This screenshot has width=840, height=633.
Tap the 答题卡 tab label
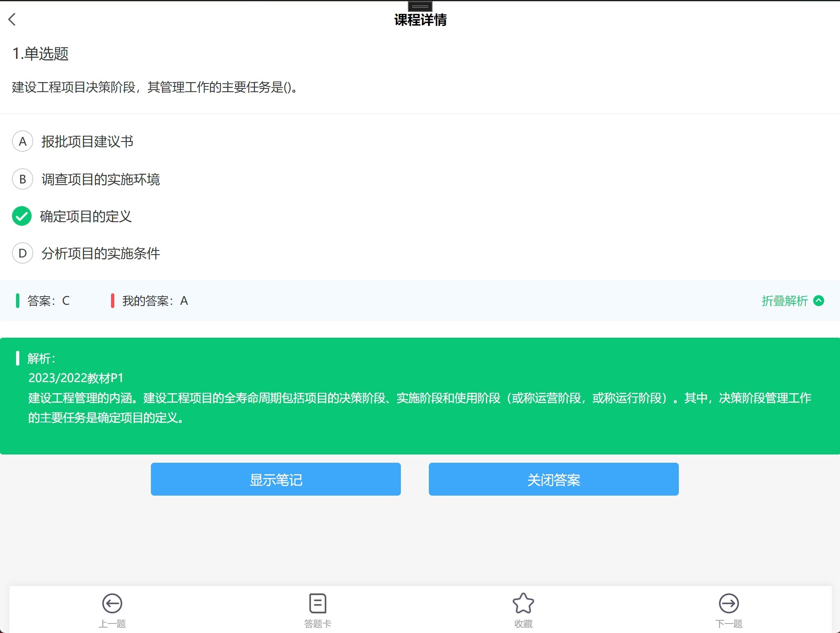(x=317, y=624)
